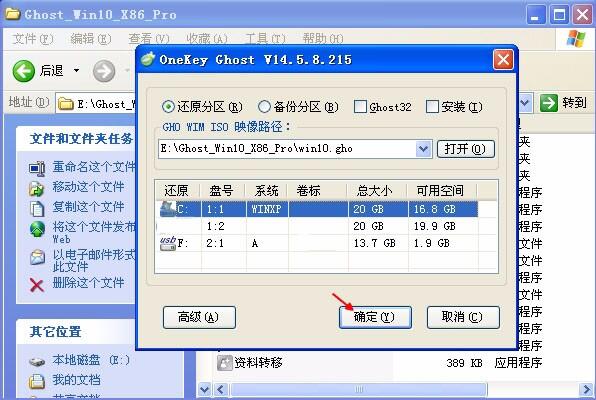The width and height of the screenshot is (596, 400).
Task: Open the 文件 (F) menu in Explorer
Action: click(33, 39)
